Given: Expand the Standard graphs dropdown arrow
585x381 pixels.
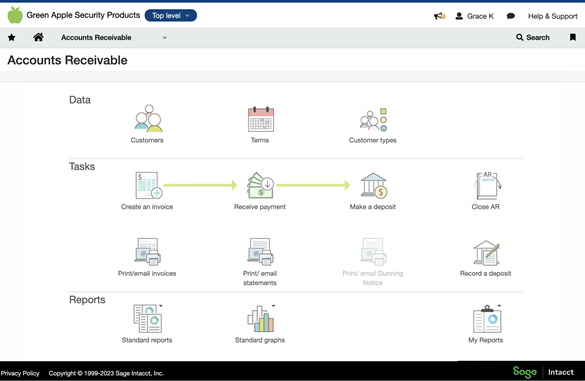Looking at the screenshot, I should click(x=273, y=306).
